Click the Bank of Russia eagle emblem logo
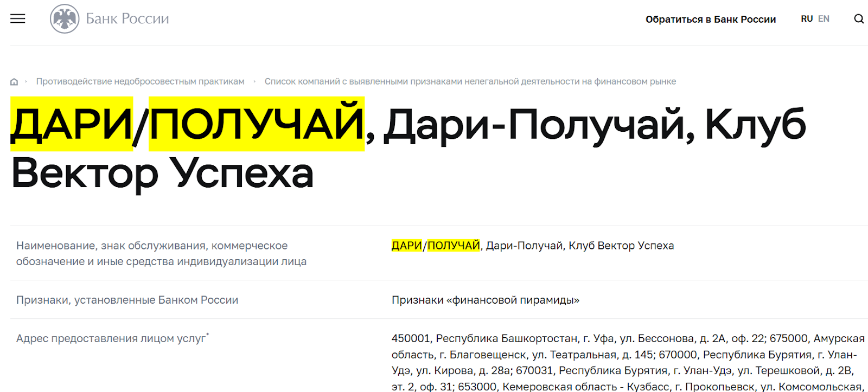 pos(65,18)
